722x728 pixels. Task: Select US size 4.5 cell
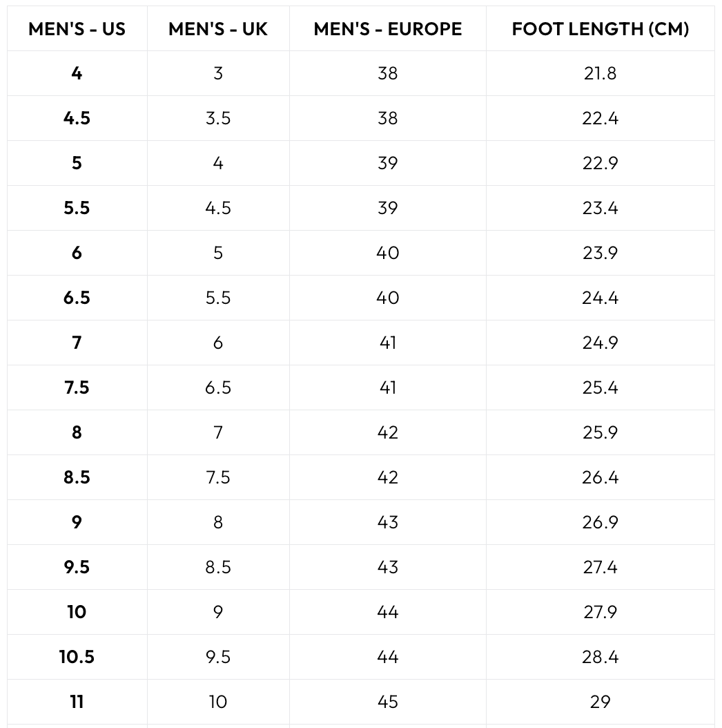[77, 118]
